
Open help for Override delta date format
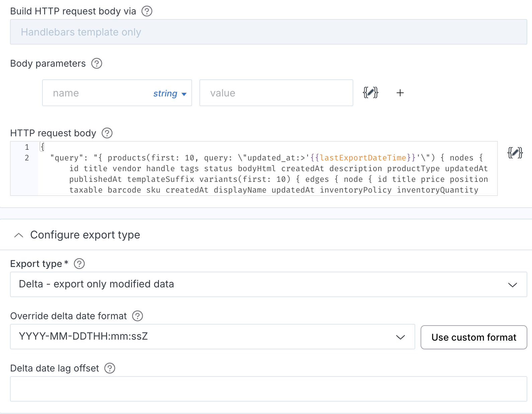tap(138, 316)
